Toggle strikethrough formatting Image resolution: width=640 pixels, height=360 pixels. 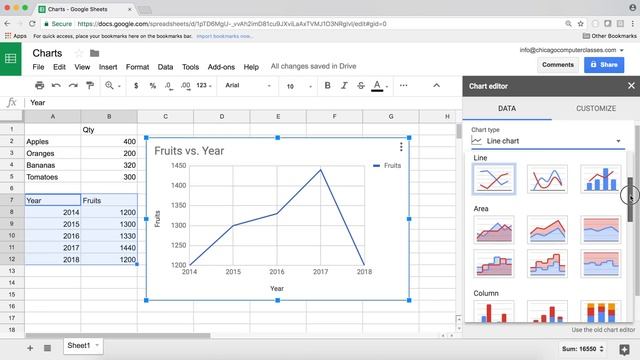coord(361,86)
